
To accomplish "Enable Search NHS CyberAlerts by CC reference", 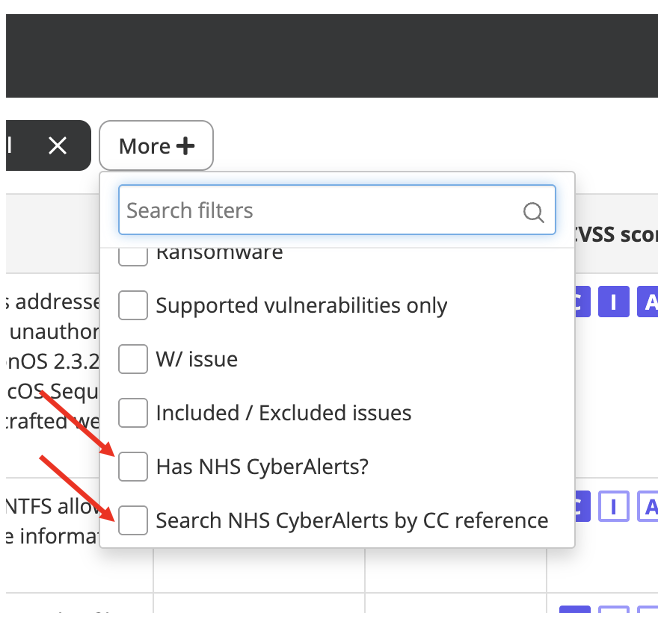I will (133, 520).
